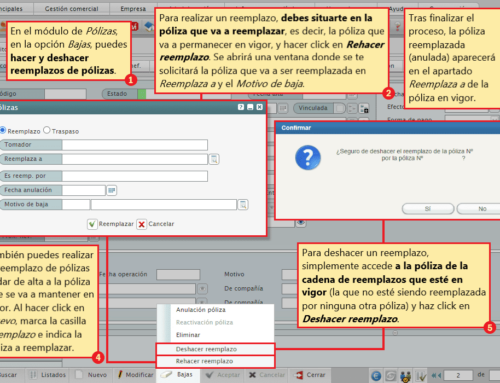Click Aceptar in the bottom toolbar
The height and width of the screenshot is (383, 500).
point(223,375)
